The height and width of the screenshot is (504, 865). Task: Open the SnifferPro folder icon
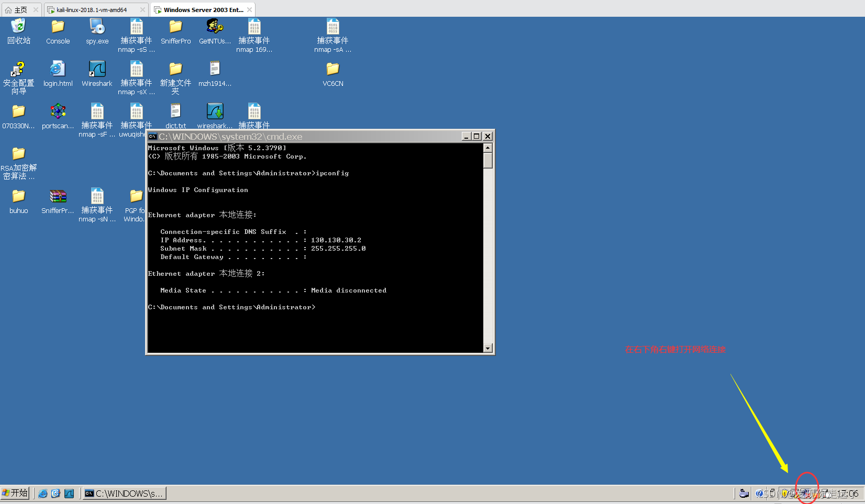175,31
